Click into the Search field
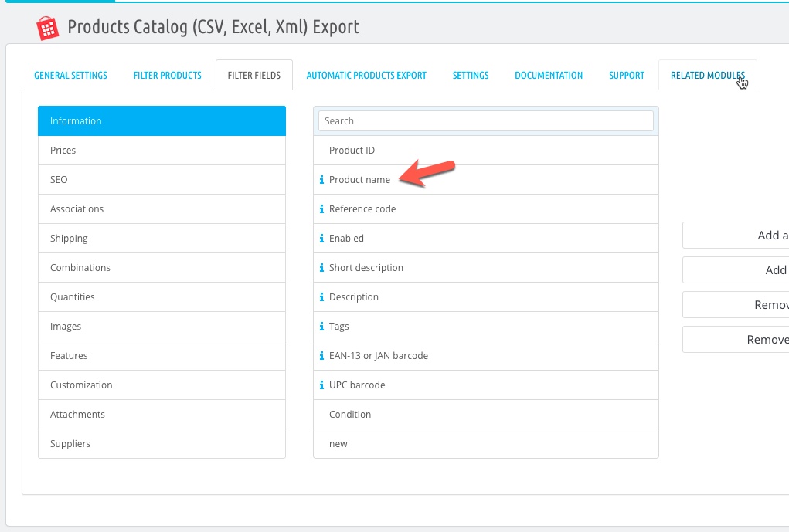Screen dimensions: 789x532 click(486, 120)
